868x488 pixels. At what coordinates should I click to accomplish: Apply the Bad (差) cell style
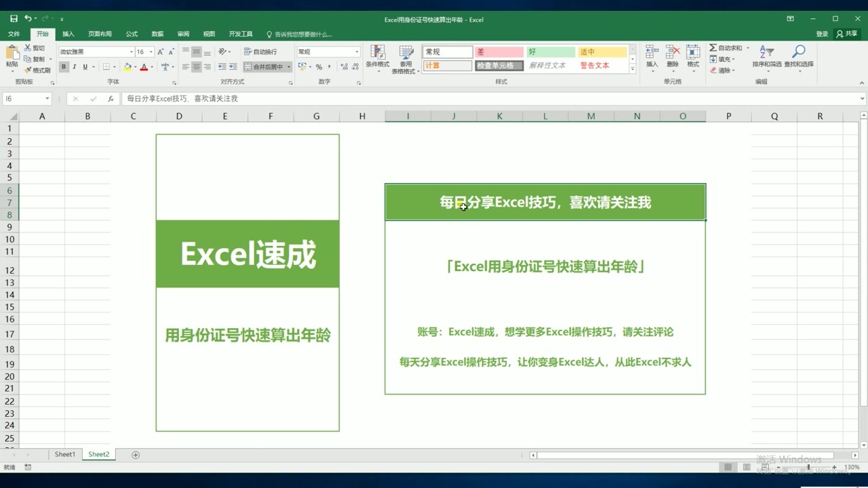[499, 52]
